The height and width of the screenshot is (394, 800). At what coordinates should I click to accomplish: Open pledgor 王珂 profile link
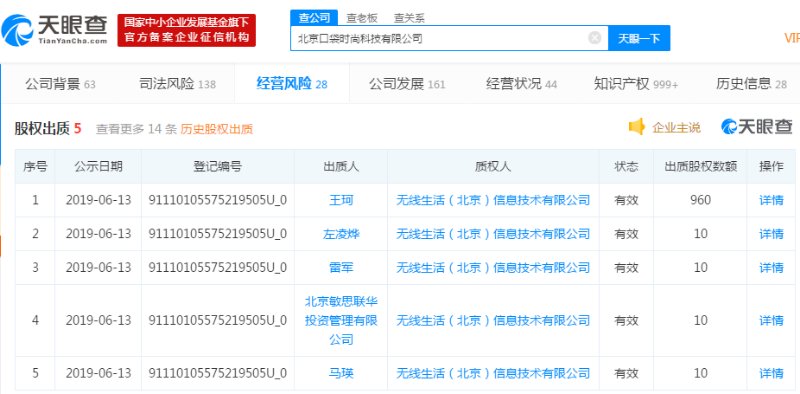point(341,200)
